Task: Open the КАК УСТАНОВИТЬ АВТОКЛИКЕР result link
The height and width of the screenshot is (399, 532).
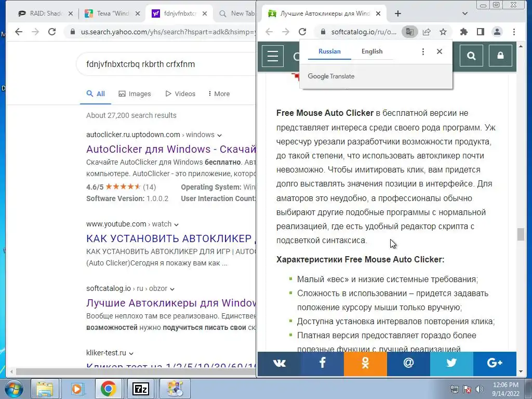Action: point(171,238)
